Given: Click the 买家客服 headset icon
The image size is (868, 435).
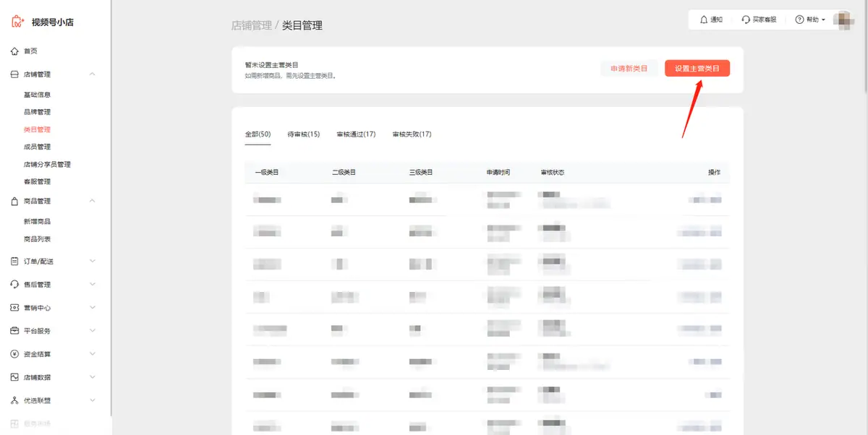Looking at the screenshot, I should click(x=746, y=20).
